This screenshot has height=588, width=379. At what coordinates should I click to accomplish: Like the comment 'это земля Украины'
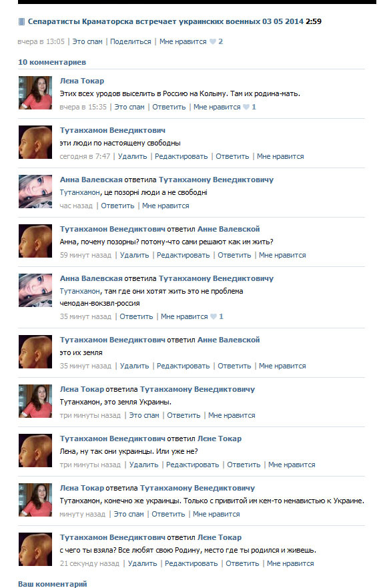tap(232, 416)
